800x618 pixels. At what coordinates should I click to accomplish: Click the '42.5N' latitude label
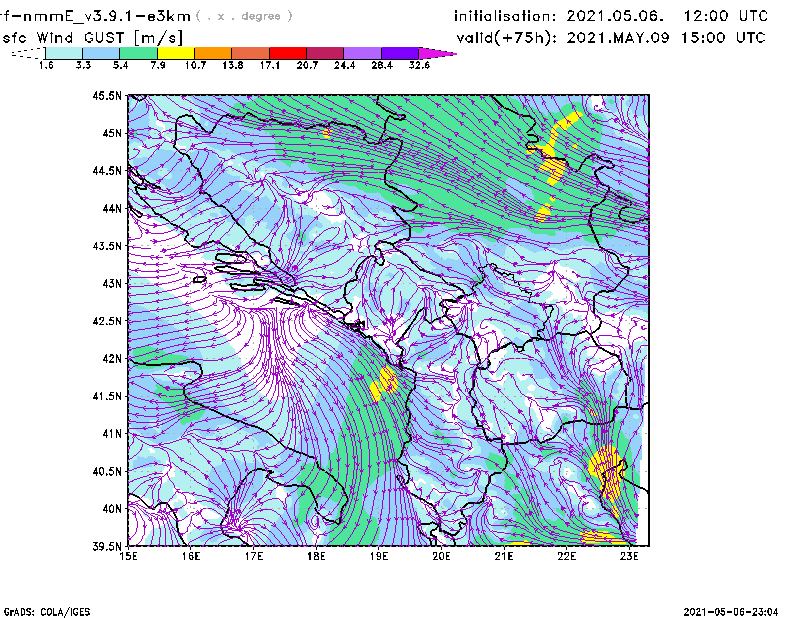(x=107, y=321)
